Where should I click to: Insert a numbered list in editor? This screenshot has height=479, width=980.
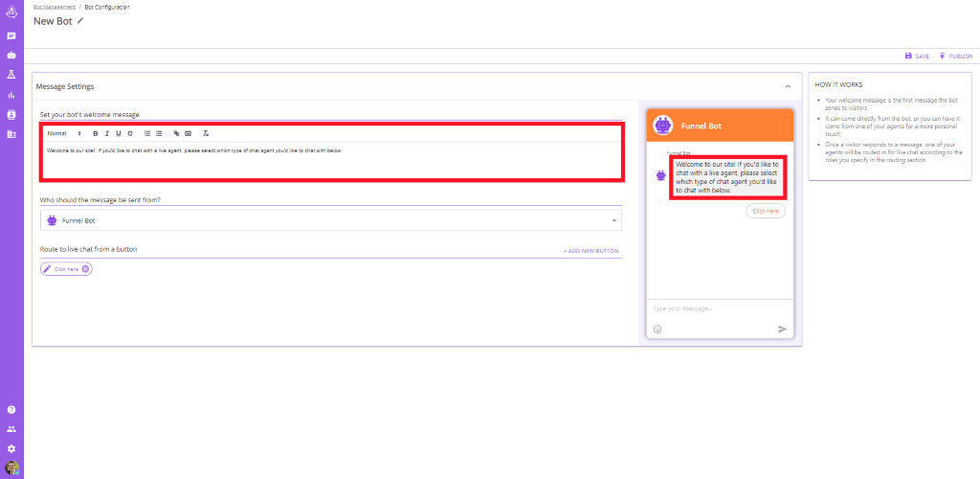[147, 133]
